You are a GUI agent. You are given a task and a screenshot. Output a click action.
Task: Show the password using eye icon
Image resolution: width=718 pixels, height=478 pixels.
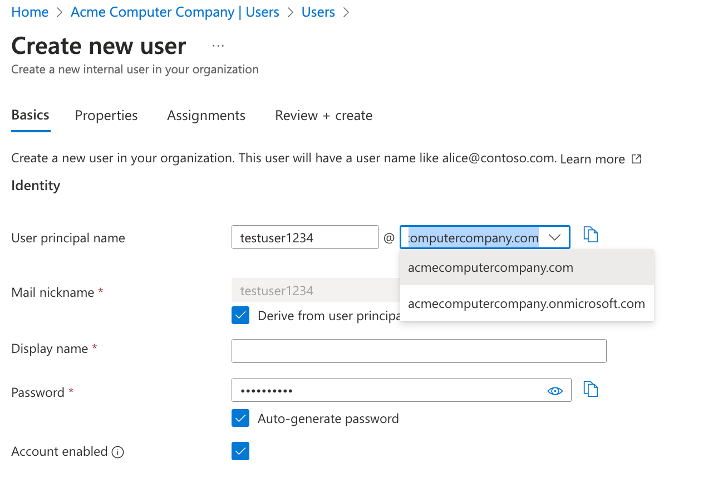555,391
